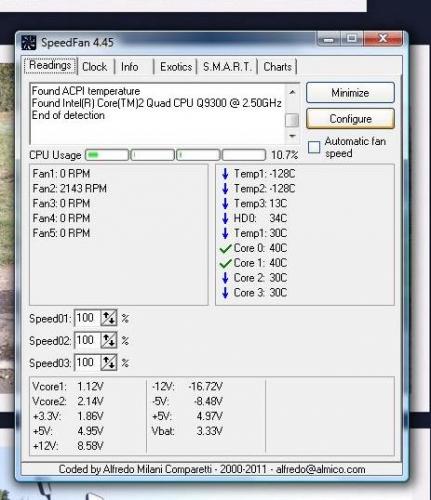Click the down arrow icon beside Core 2
The image size is (431, 500).
pos(225,278)
